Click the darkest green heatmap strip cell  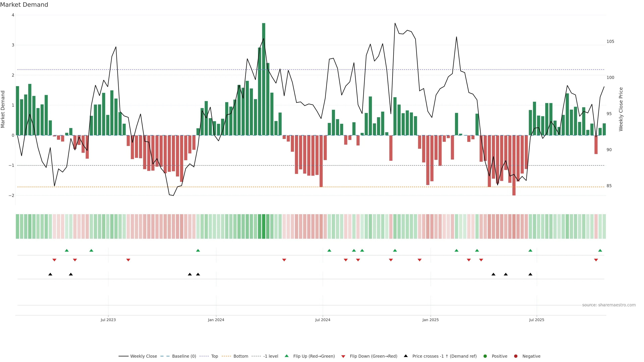pos(263,226)
